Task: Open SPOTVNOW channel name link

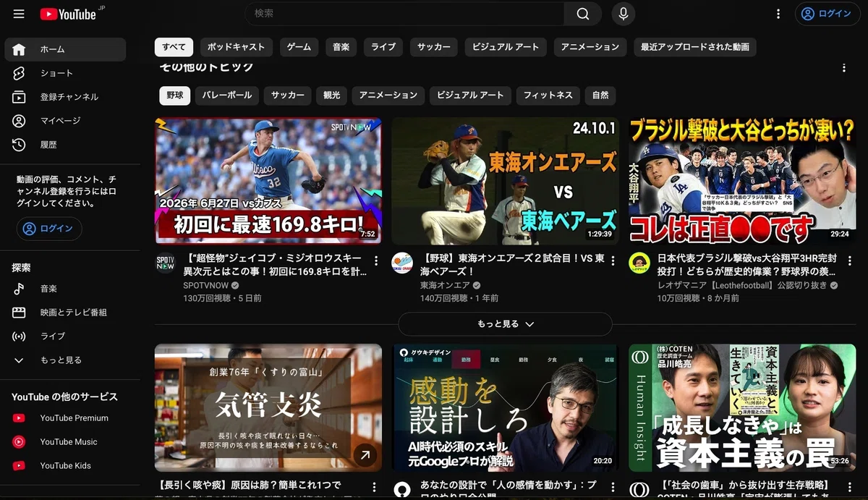Action: [x=206, y=286]
